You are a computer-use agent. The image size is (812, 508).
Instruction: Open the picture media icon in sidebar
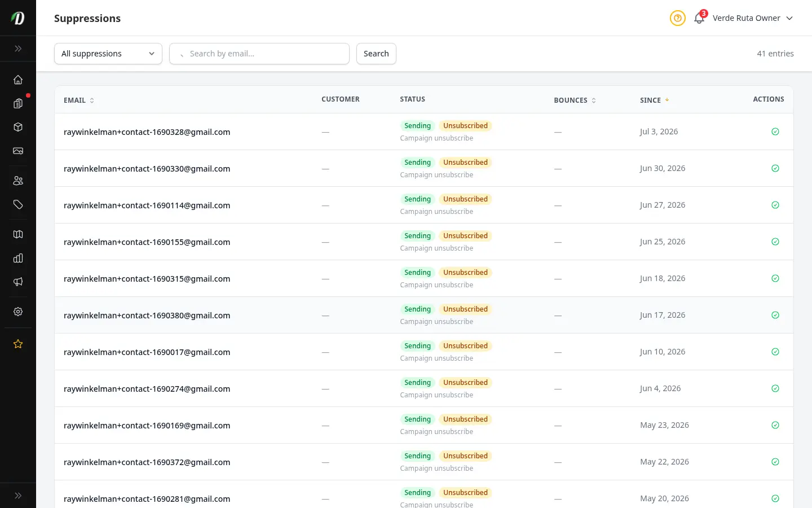[18, 151]
